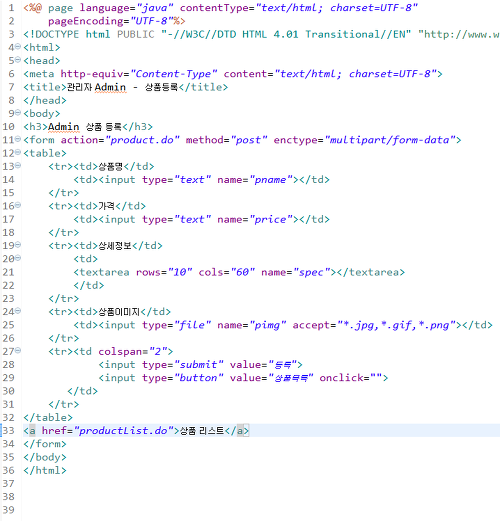
Task: Click the pageEncoding attribute on line 2
Action: (86, 21)
